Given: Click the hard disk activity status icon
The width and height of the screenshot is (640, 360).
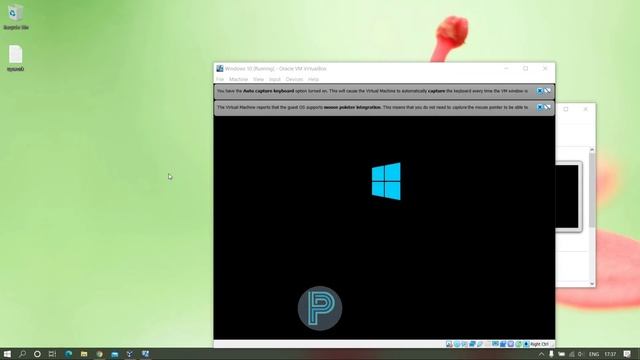Looking at the screenshot, I should pyautogui.click(x=449, y=344).
